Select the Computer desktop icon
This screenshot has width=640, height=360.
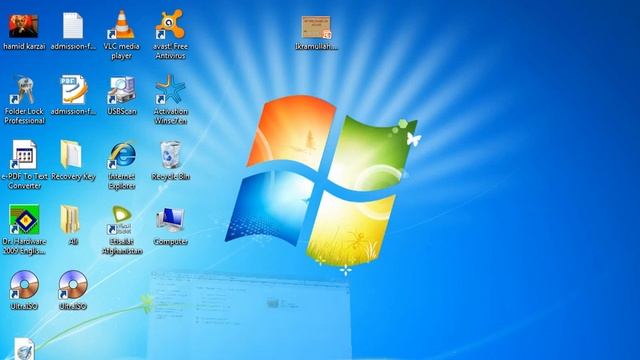point(170,220)
